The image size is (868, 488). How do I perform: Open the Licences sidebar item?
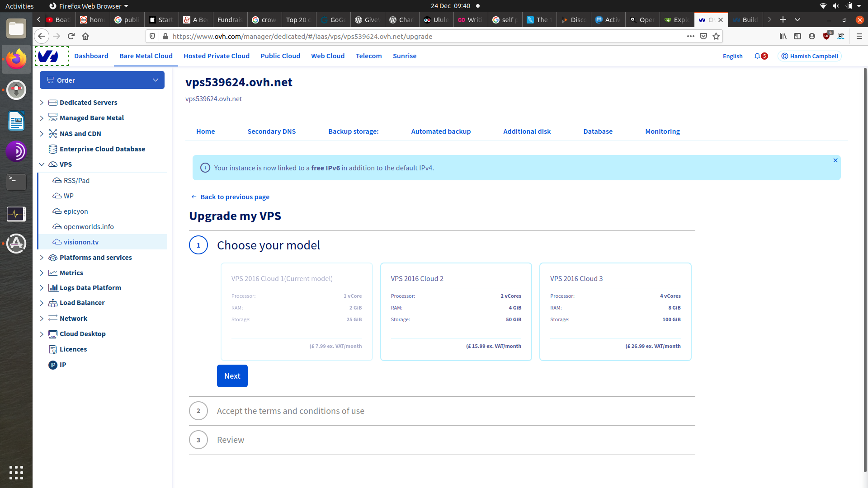click(x=73, y=349)
